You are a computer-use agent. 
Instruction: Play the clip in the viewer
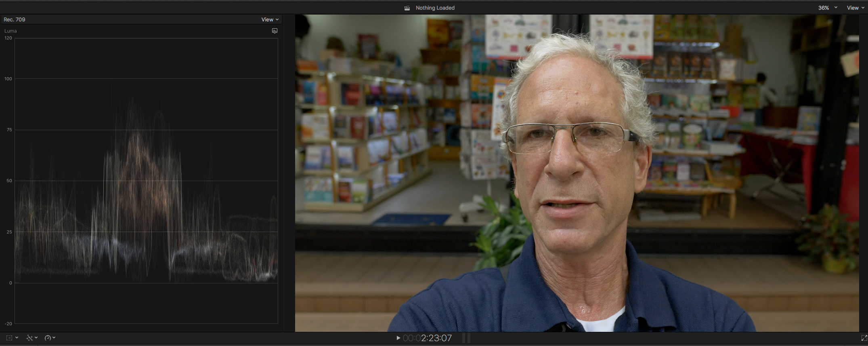(x=398, y=338)
